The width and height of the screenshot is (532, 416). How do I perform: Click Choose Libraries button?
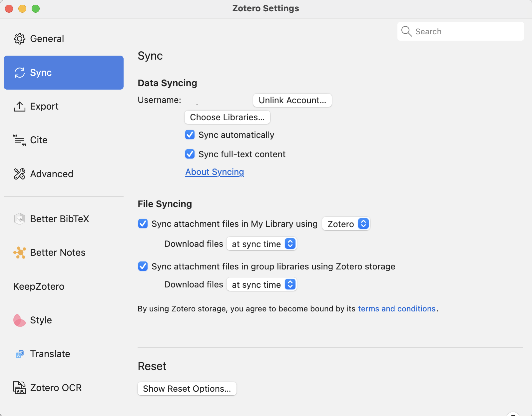coord(228,117)
